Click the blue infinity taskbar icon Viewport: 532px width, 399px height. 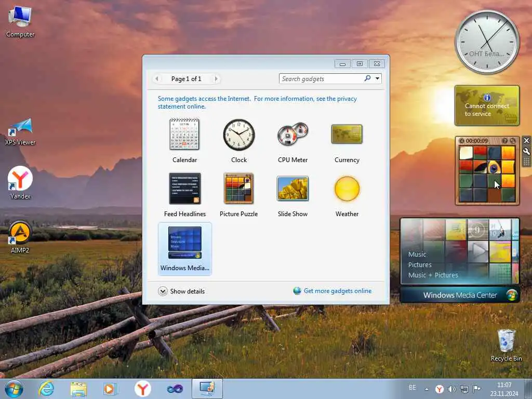click(x=175, y=389)
